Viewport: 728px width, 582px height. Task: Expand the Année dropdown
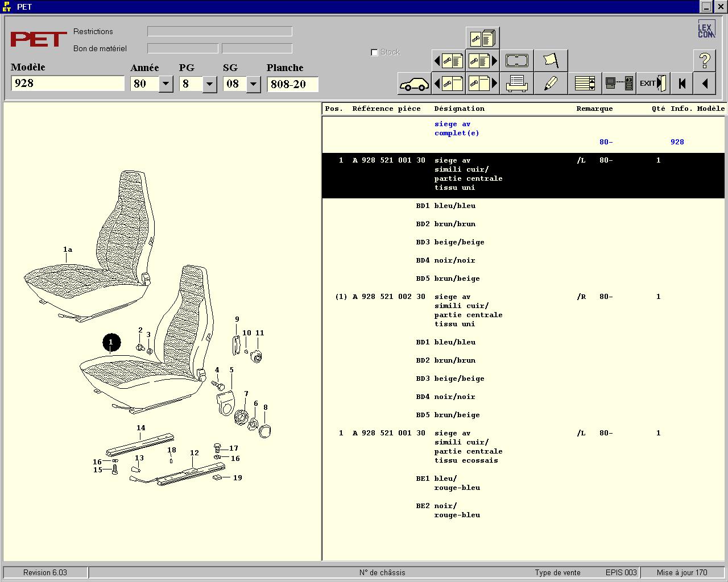click(166, 84)
